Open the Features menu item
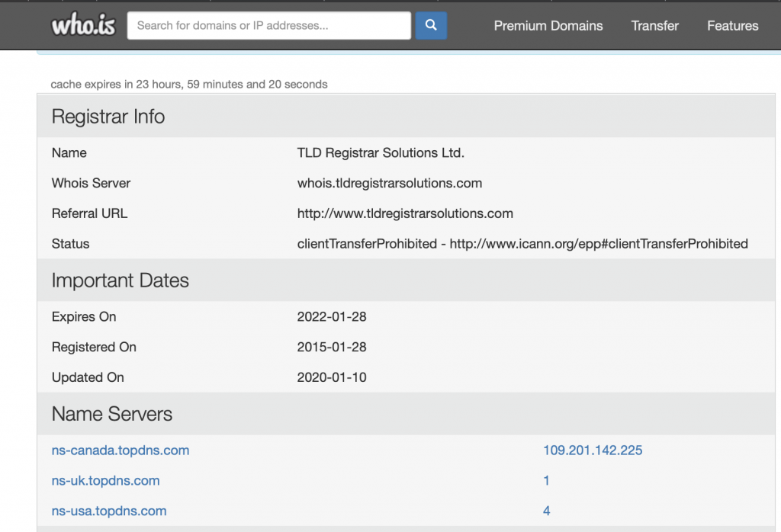Screen dimensions: 781x532 pyautogui.click(x=732, y=26)
